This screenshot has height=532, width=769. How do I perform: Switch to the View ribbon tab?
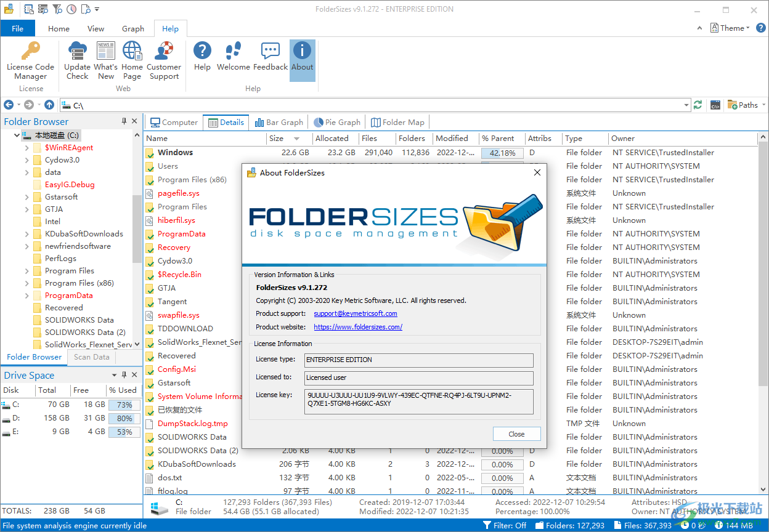coord(96,28)
